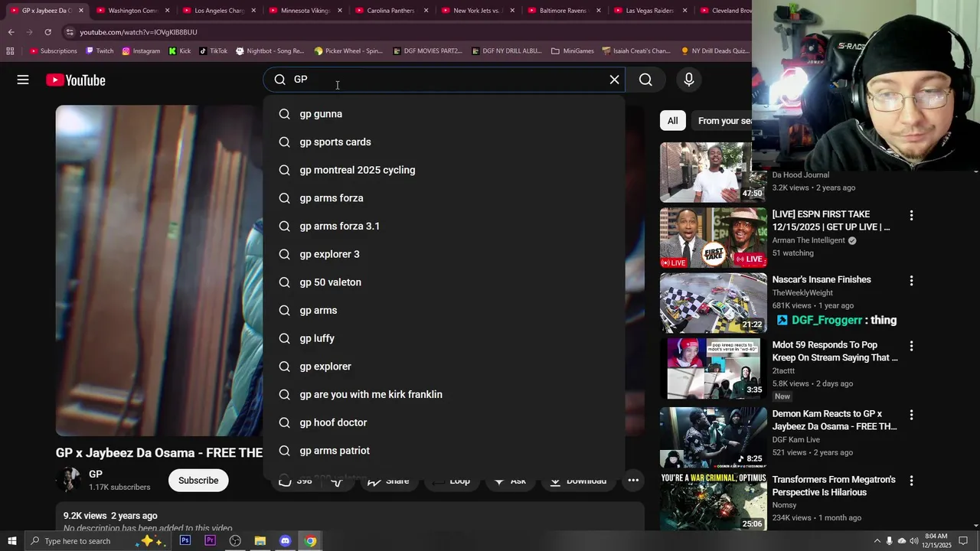Open 'Transformers From Megatron's Perspective' title
This screenshot has height=551, width=980.
(834, 486)
